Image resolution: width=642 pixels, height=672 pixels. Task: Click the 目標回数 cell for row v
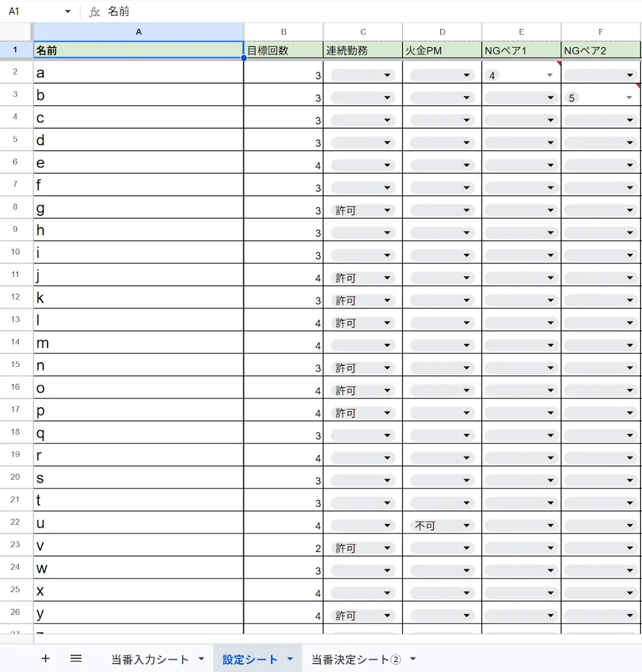point(284,545)
